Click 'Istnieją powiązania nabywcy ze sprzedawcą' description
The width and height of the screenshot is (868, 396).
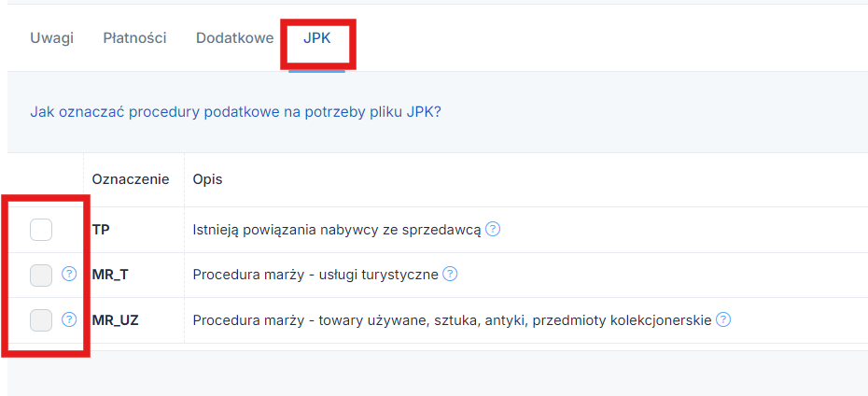(337, 230)
